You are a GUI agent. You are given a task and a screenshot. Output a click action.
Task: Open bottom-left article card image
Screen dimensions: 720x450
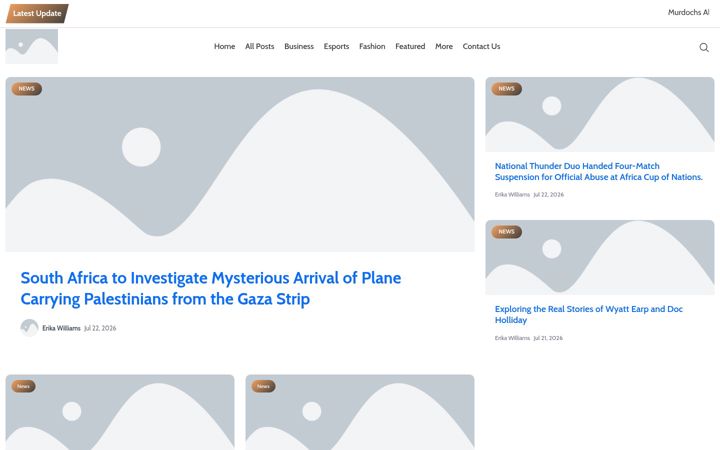pyautogui.click(x=120, y=412)
